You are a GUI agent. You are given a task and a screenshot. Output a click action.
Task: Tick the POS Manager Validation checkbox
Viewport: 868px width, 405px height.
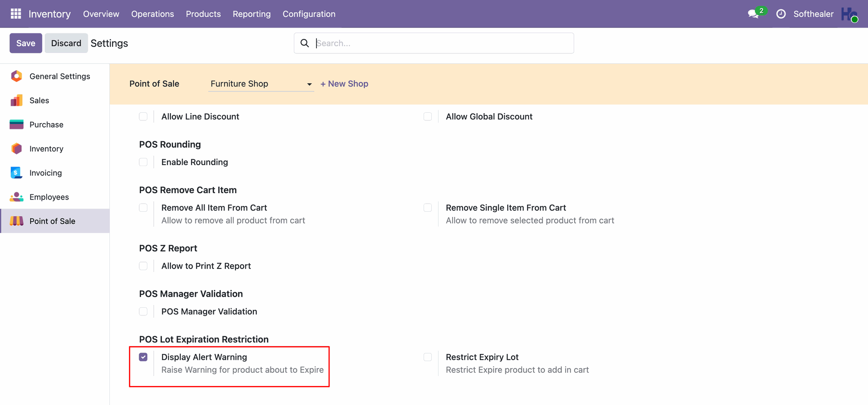pos(143,311)
